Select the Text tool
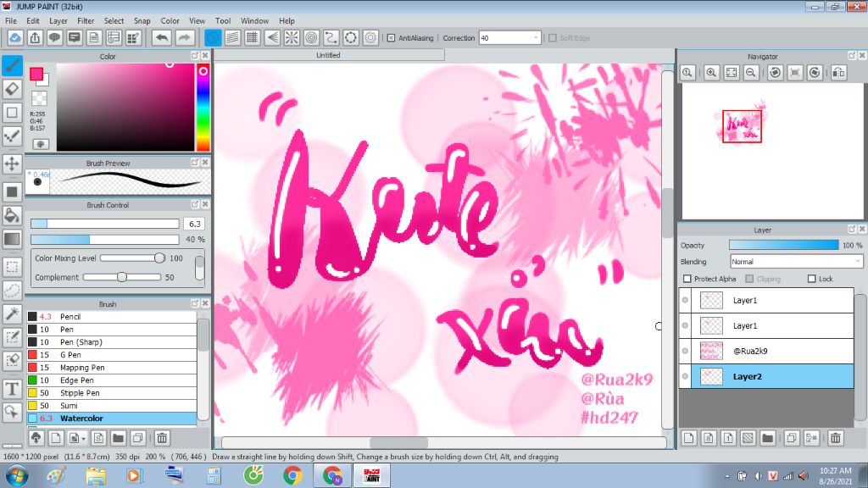The width and height of the screenshot is (868, 488). point(12,388)
